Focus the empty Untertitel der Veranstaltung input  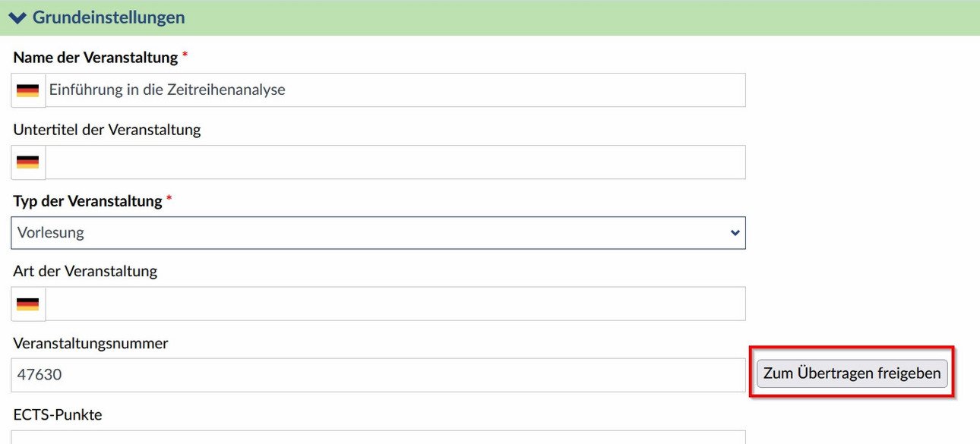[395, 162]
